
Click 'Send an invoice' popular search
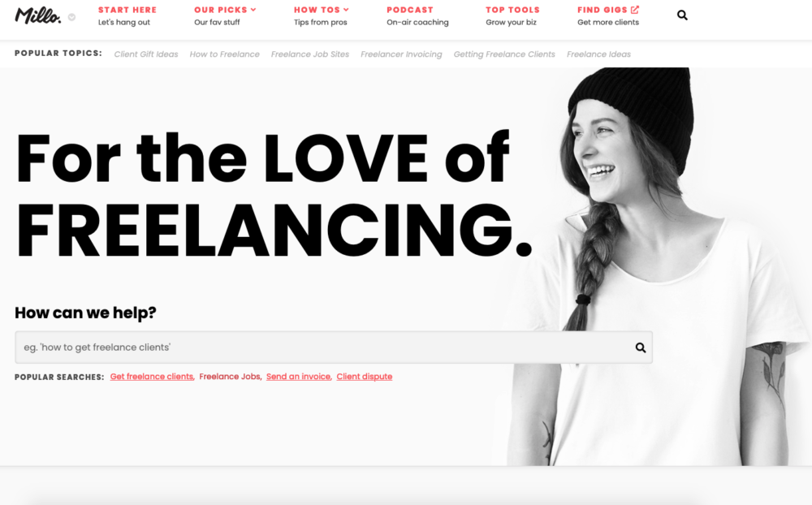pos(298,377)
